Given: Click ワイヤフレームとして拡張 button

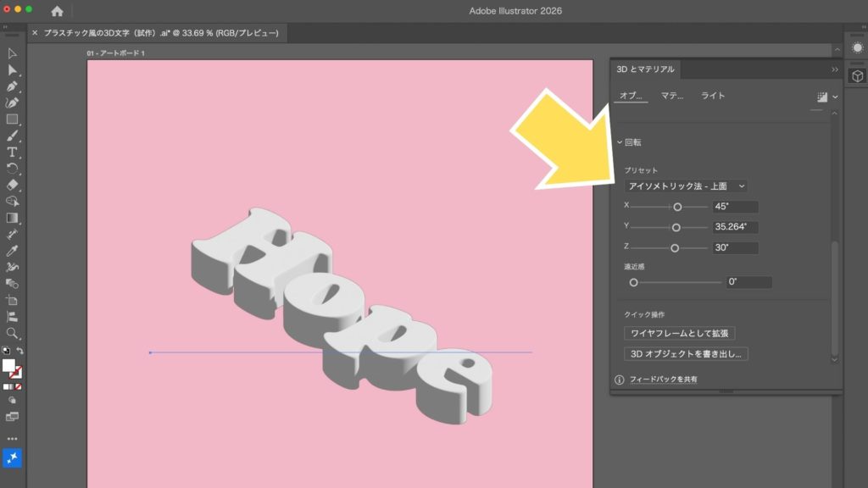Looking at the screenshot, I should point(679,334).
